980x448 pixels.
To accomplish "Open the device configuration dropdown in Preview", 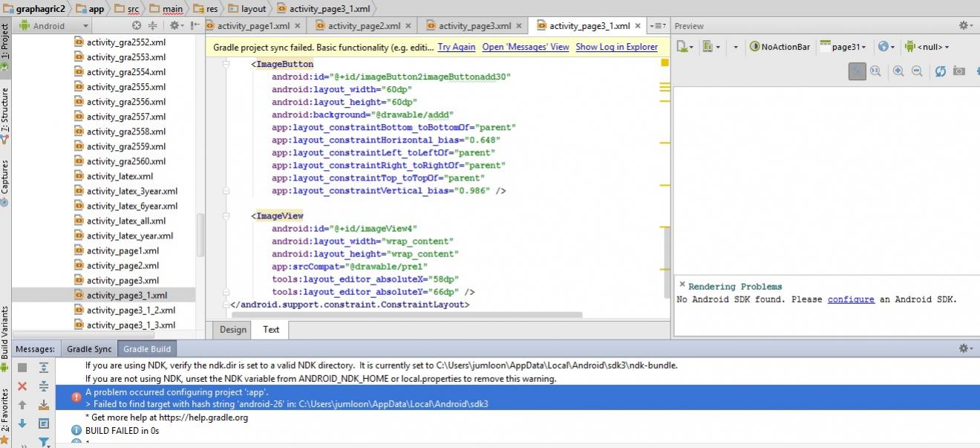I will click(x=685, y=47).
